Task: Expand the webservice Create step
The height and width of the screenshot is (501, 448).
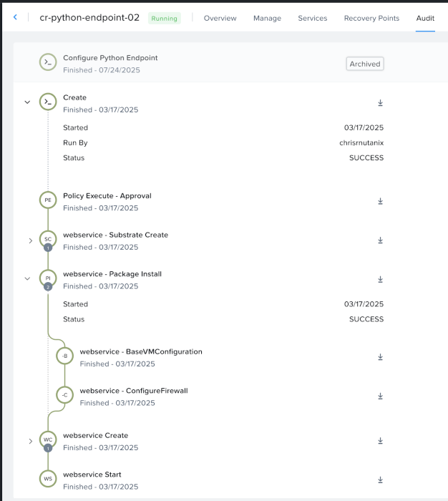Action: pos(30,441)
